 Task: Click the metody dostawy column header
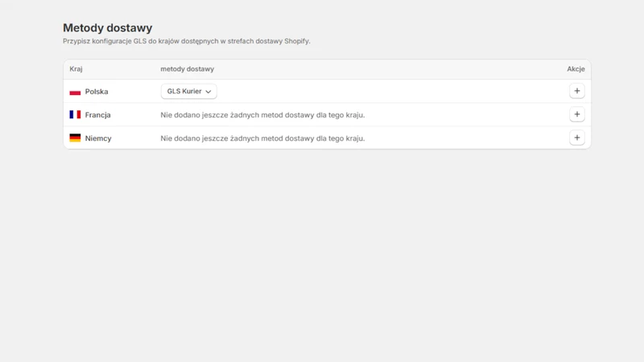point(188,69)
